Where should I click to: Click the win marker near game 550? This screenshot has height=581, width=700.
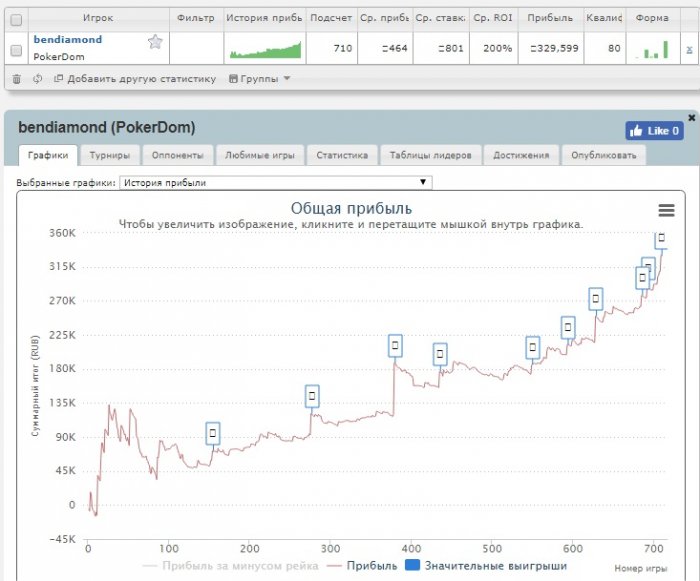coord(533,347)
